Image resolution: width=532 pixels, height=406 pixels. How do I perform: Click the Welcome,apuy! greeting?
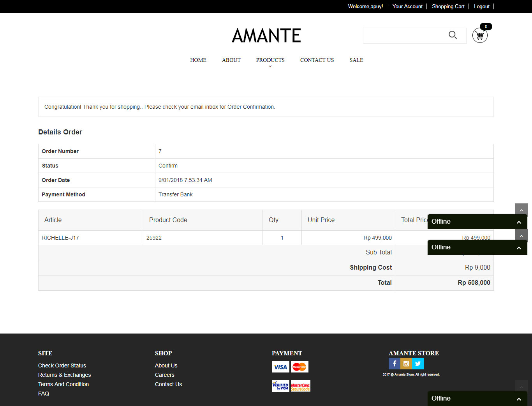(x=365, y=6)
